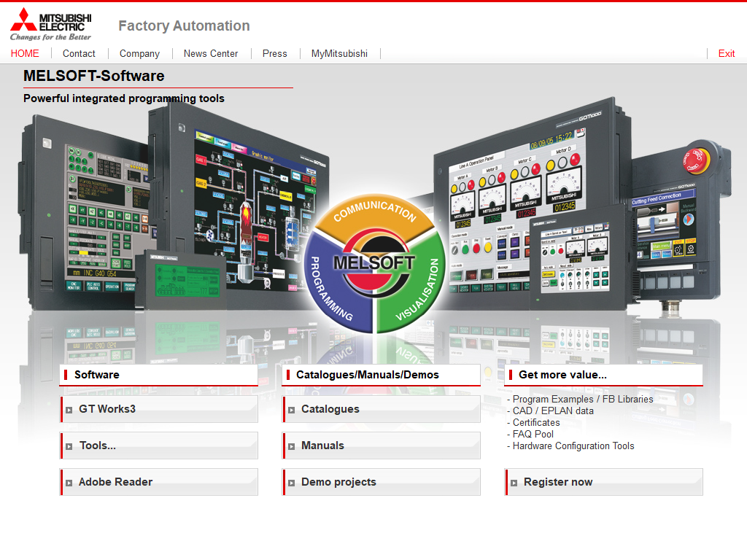
Task: Open the Contact menu item
Action: tap(79, 53)
